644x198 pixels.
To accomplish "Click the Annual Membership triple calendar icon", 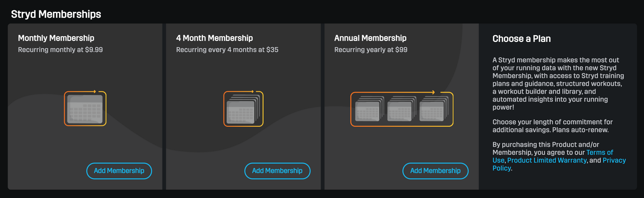I will [x=402, y=110].
